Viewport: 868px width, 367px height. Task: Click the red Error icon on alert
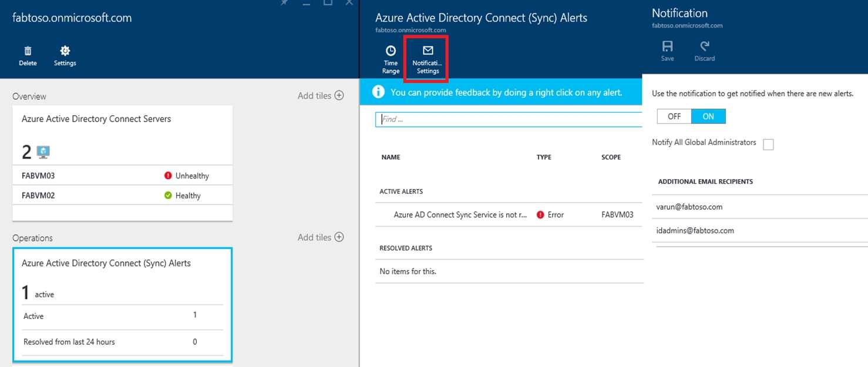(540, 215)
